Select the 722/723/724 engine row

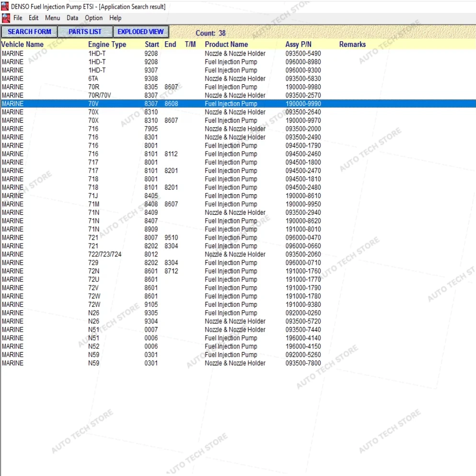pos(238,255)
